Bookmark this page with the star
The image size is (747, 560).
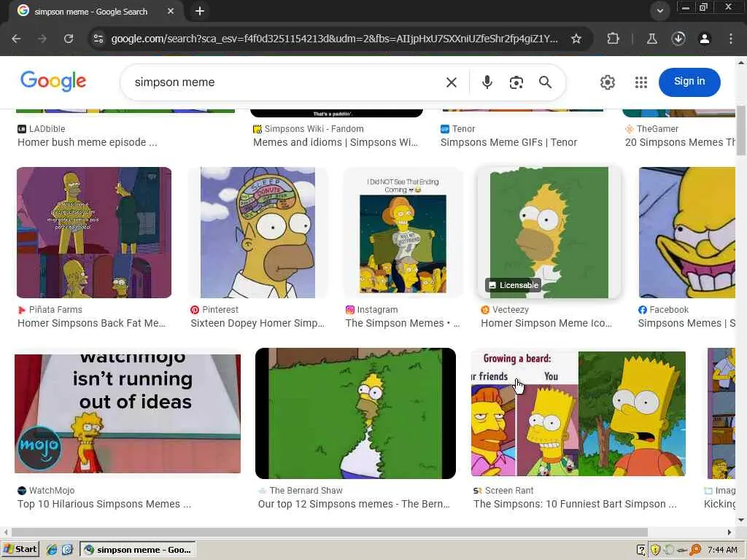(x=576, y=39)
